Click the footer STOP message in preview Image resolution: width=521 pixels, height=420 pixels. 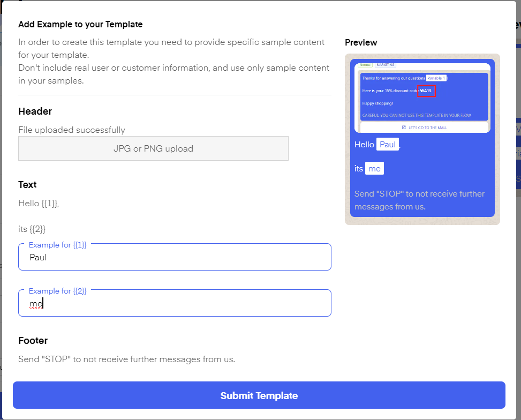pos(419,200)
